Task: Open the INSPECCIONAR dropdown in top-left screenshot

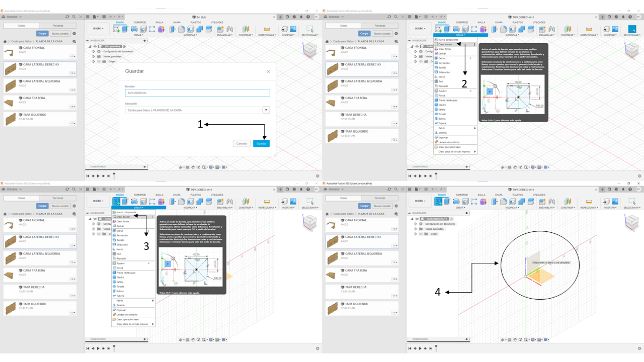Action: pos(267,35)
